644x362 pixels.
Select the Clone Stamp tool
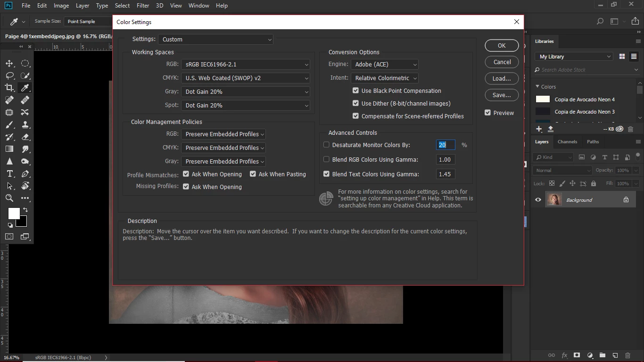(x=25, y=124)
